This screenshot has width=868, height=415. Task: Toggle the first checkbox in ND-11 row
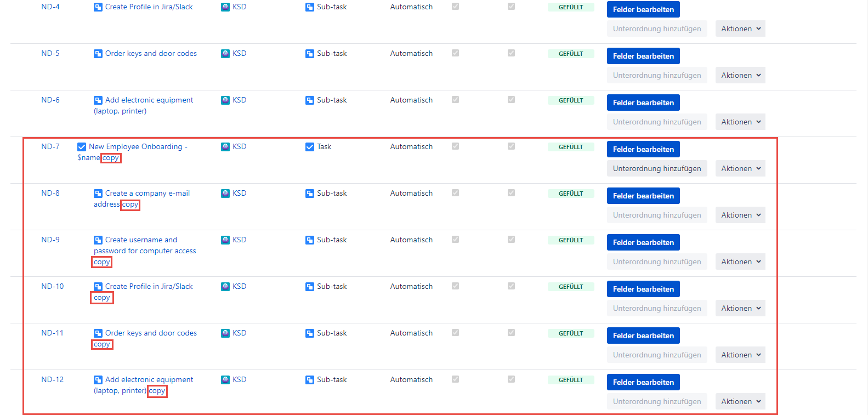pos(455,333)
